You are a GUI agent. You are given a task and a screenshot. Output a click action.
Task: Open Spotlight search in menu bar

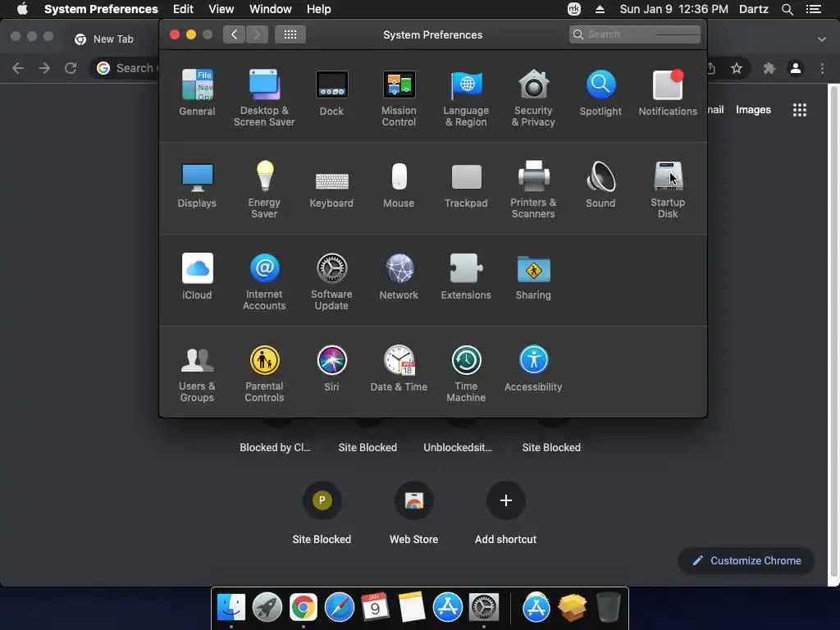[x=787, y=9]
